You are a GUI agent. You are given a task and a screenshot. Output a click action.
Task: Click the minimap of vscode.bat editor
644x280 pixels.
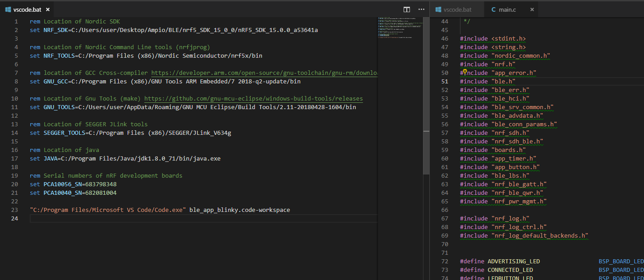coord(400,28)
